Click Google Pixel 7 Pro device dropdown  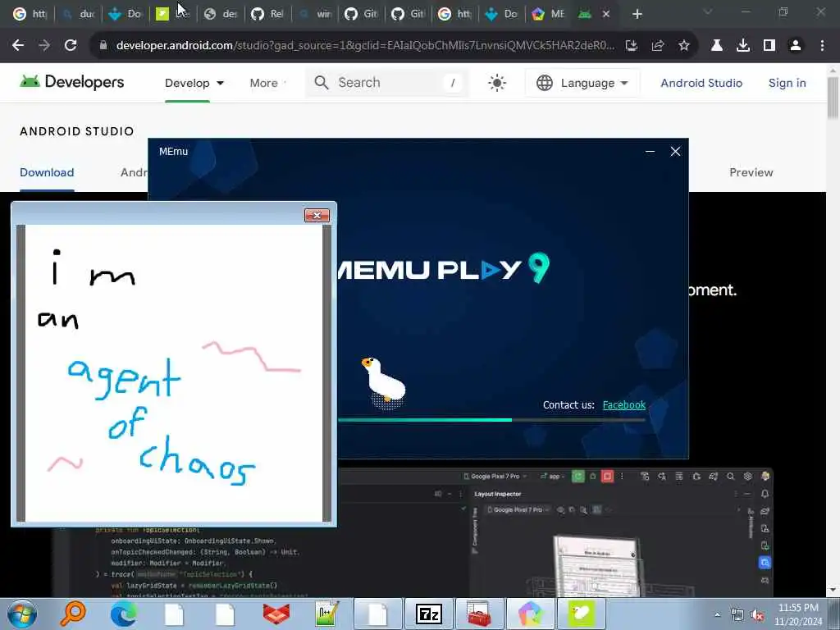[x=495, y=477]
